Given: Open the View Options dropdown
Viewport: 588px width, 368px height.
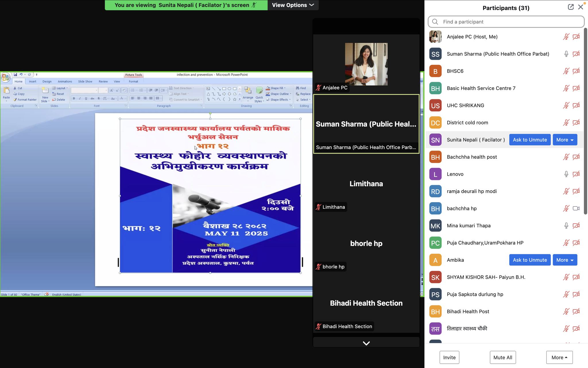Looking at the screenshot, I should click(x=293, y=5).
